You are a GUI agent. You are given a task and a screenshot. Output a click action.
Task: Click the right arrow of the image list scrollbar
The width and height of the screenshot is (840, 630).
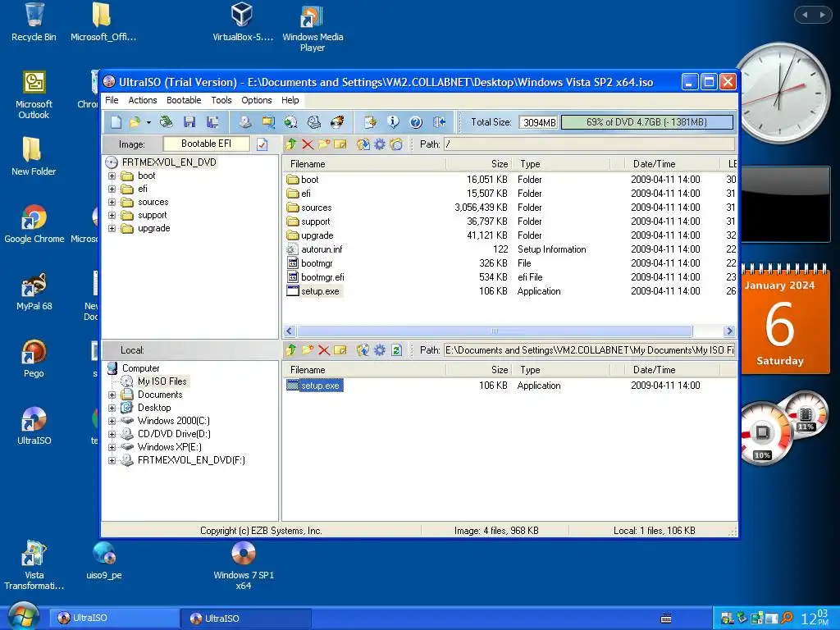pyautogui.click(x=729, y=331)
